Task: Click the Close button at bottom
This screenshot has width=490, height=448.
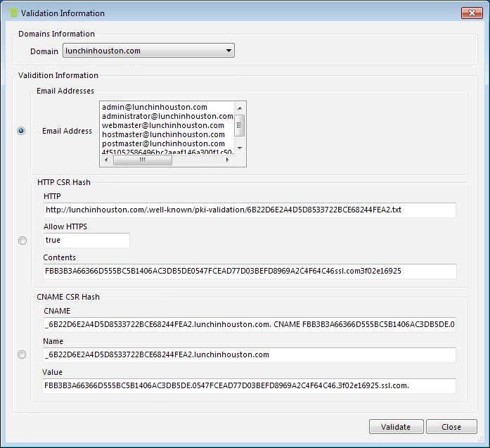Action: (451, 427)
